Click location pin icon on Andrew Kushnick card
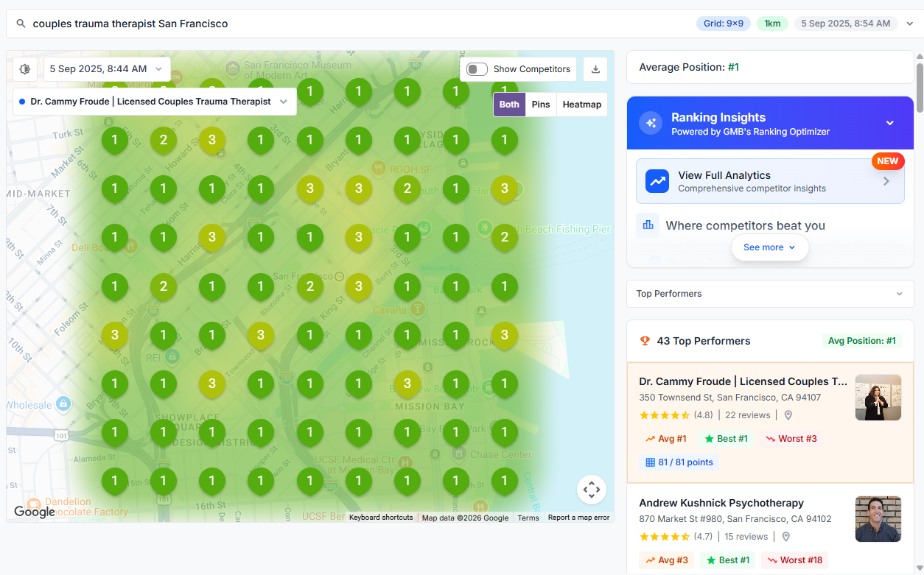The width and height of the screenshot is (924, 575). pyautogui.click(x=785, y=537)
